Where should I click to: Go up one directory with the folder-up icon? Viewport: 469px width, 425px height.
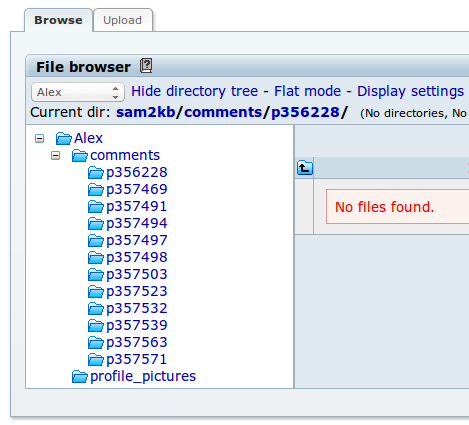click(x=305, y=167)
